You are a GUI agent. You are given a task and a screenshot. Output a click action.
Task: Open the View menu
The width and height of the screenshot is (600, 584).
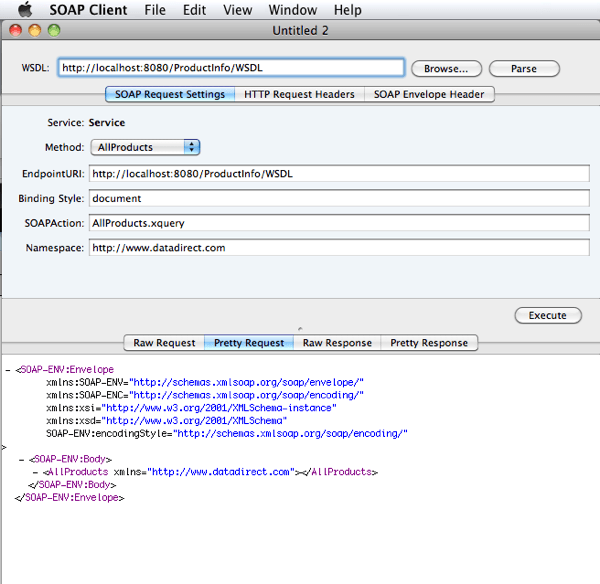tap(238, 10)
